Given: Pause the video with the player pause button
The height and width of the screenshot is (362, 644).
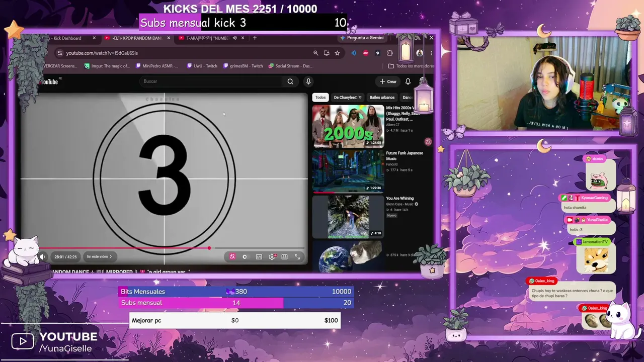Looking at the screenshot, I should point(245,257).
